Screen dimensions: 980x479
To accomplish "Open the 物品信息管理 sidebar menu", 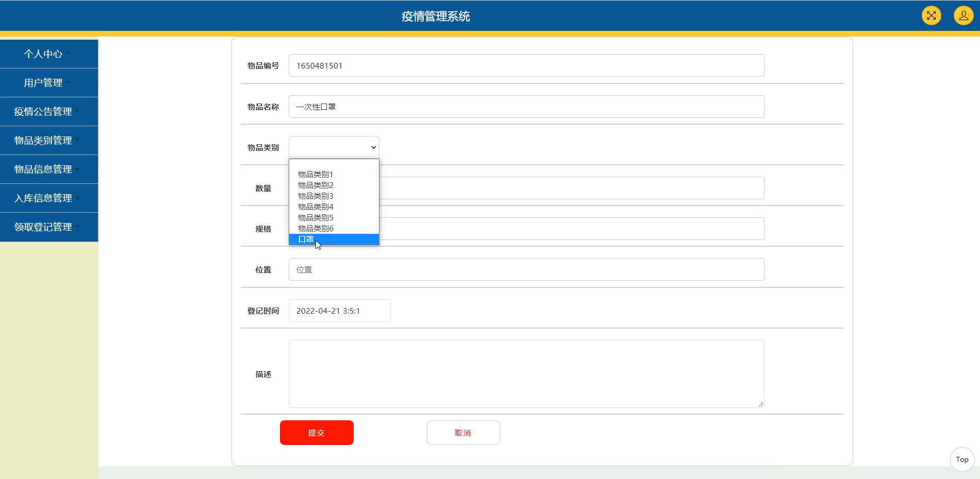I will pos(49,169).
